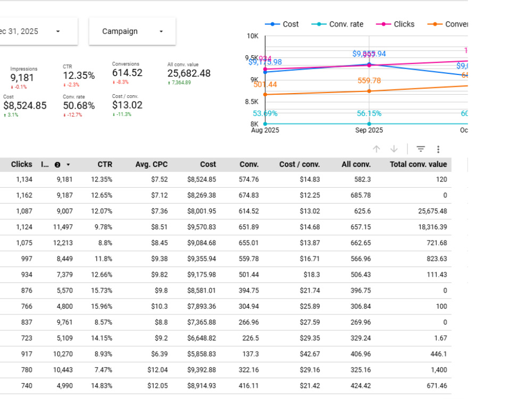This screenshot has height=399, width=532.
Task: Click the Sep 2025 axis label
Action: point(369,130)
